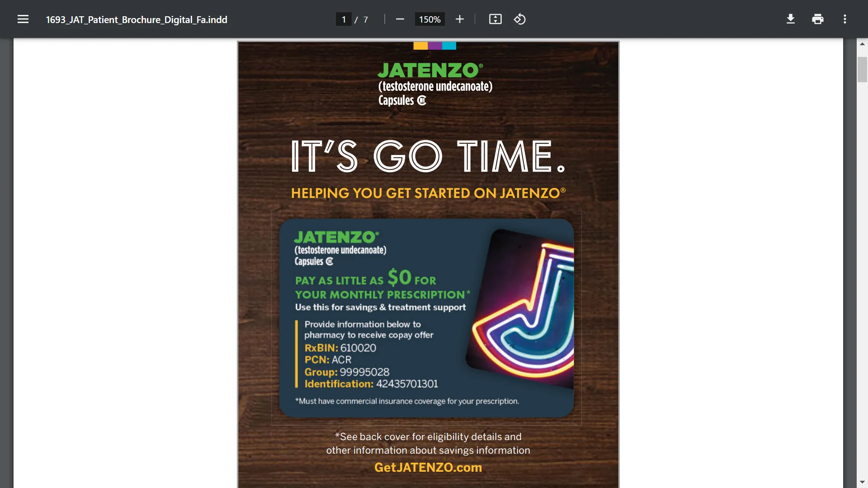Image resolution: width=868 pixels, height=488 pixels.
Task: Click the vertical scrollbar thumb
Action: coord(862,70)
